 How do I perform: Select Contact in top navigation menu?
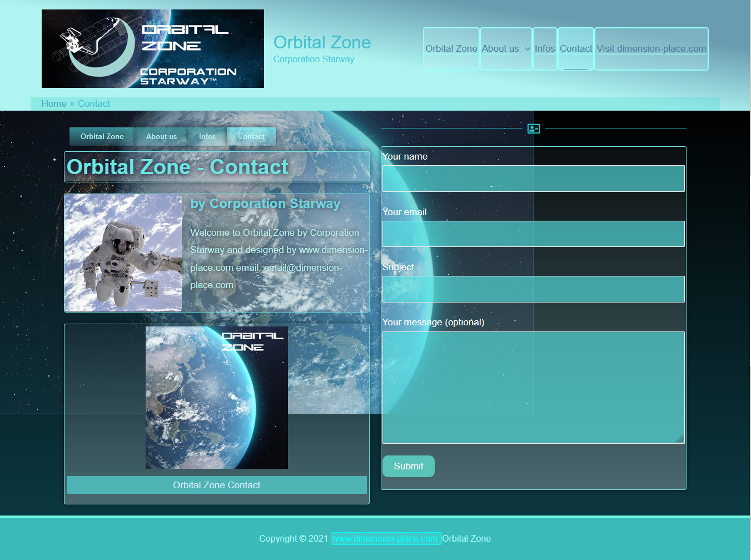[576, 49]
